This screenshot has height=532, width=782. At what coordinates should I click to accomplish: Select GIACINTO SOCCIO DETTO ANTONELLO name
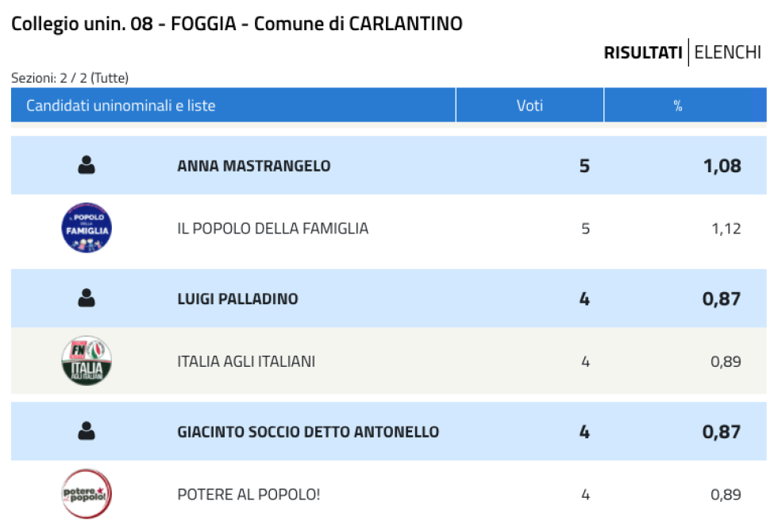308,432
